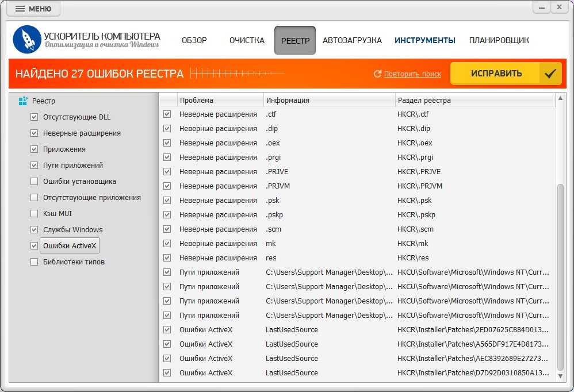Click the rocket logo icon
Image resolution: width=574 pixels, height=392 pixels.
coord(27,40)
